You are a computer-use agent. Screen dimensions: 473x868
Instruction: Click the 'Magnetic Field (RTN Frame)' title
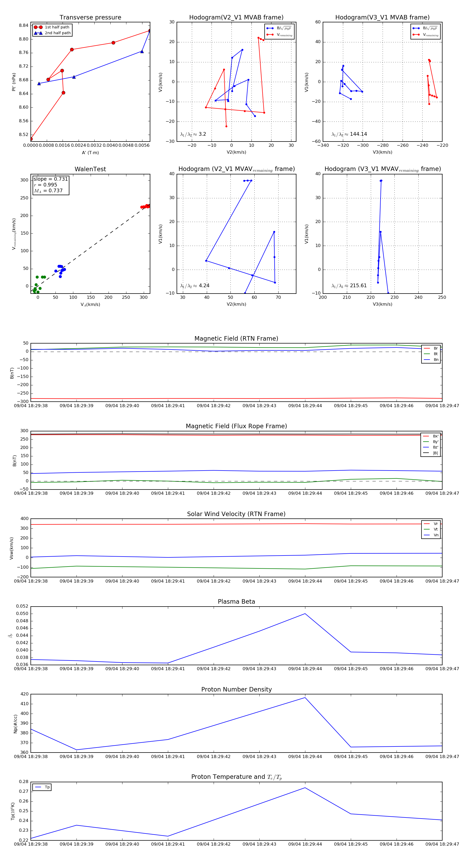point(236,338)
